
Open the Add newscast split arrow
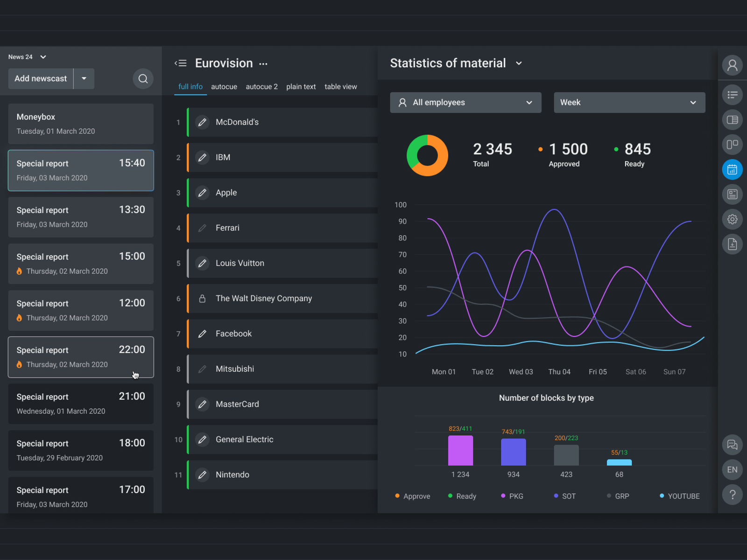point(84,78)
